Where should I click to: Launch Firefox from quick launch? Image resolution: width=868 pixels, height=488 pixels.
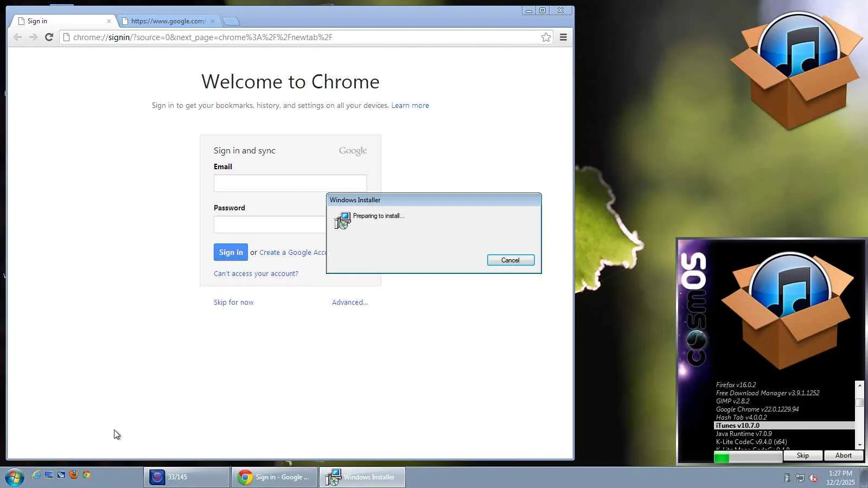74,475
